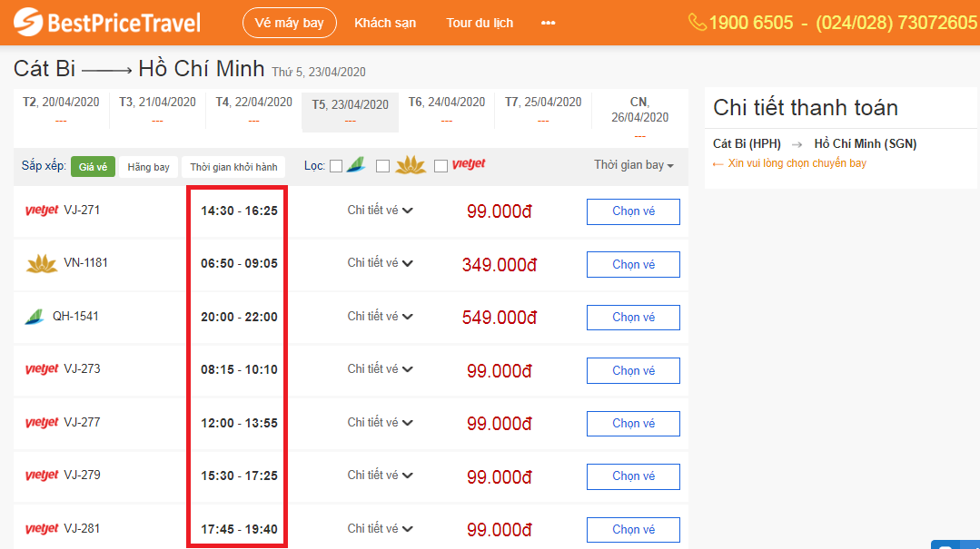Select date tab CN, 26/04/2020
The height and width of the screenshot is (549, 980).
[x=639, y=117]
